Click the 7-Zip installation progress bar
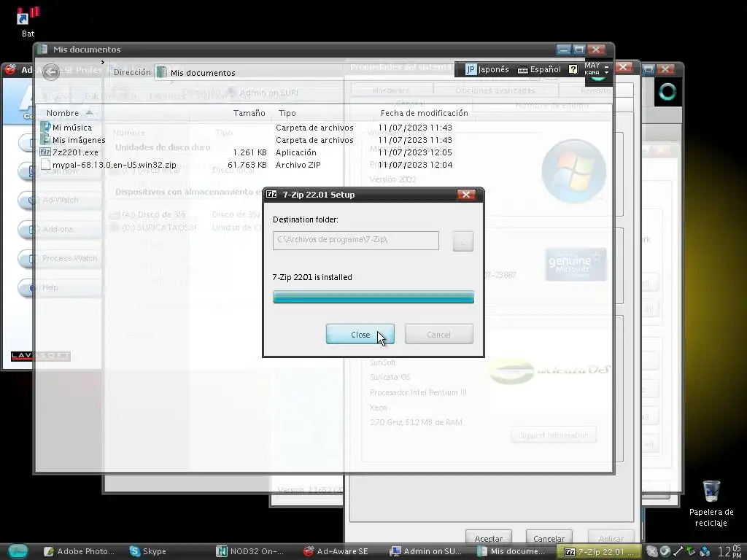747x560 pixels. coord(373,297)
